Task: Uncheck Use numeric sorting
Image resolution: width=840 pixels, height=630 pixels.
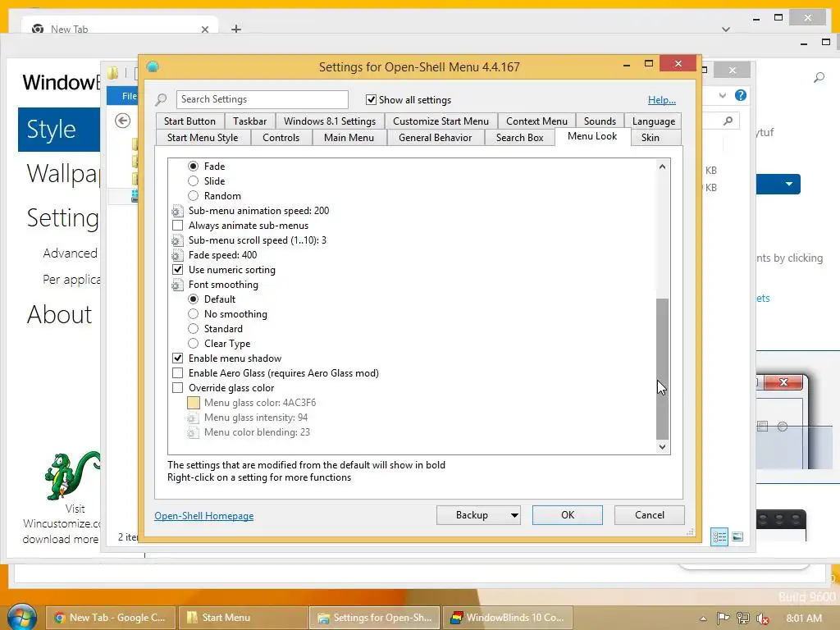Action: [x=177, y=269]
